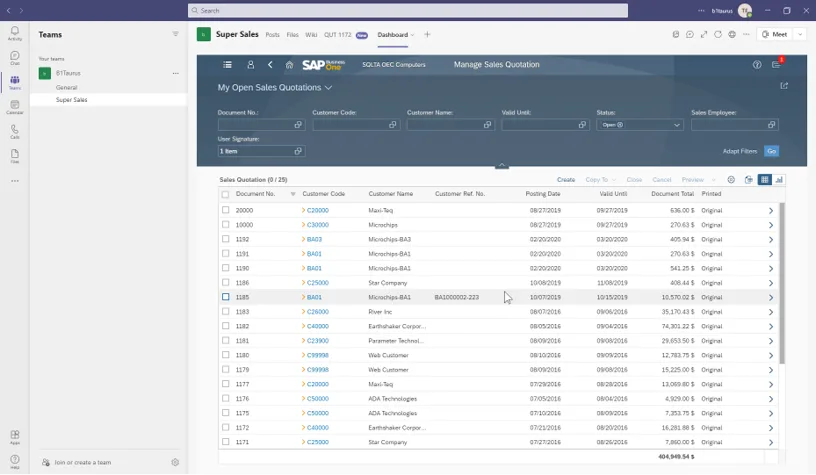The width and height of the screenshot is (816, 475).
Task: Open Calls in Teams sidebar
Action: pyautogui.click(x=15, y=132)
